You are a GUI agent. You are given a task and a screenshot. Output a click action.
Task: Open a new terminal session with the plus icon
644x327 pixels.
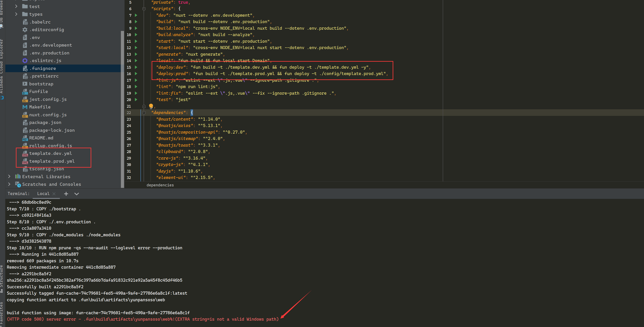66,194
